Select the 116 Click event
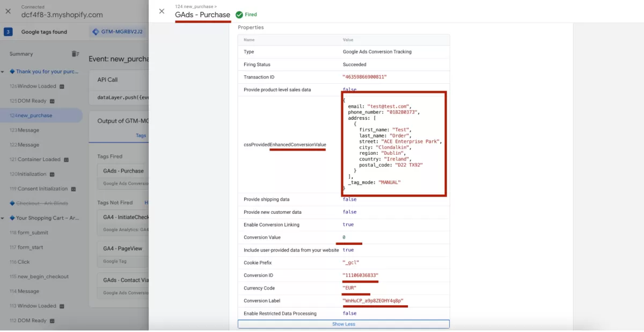This screenshot has height=332, width=644. pyautogui.click(x=20, y=262)
